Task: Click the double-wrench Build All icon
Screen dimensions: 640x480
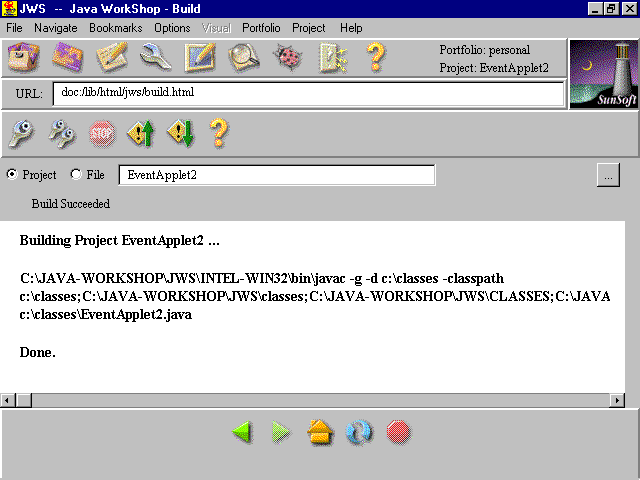Action: [x=62, y=133]
